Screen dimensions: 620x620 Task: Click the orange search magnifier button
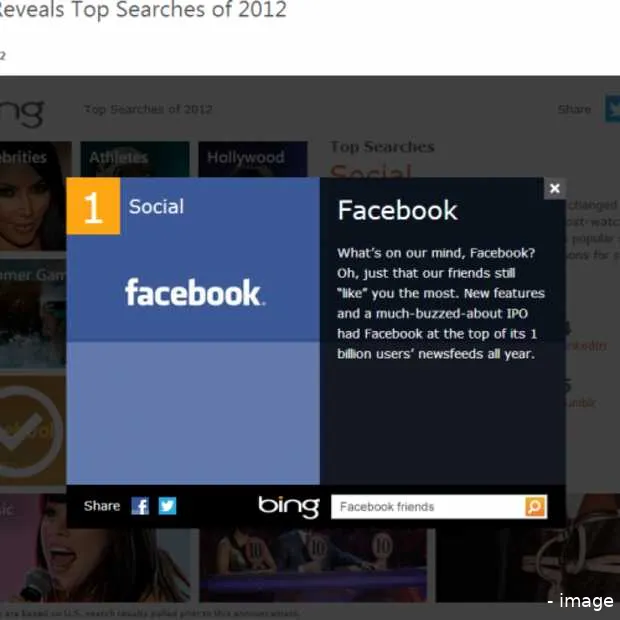(535, 507)
